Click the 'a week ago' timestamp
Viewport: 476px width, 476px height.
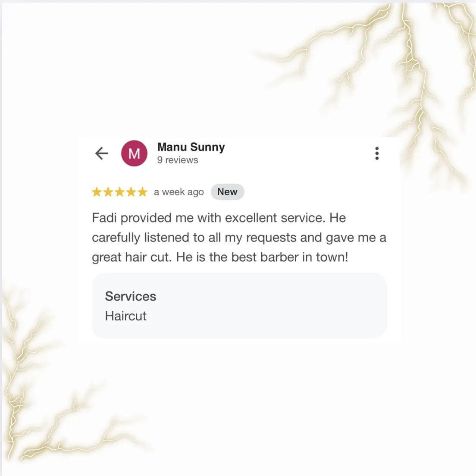pyautogui.click(x=179, y=192)
